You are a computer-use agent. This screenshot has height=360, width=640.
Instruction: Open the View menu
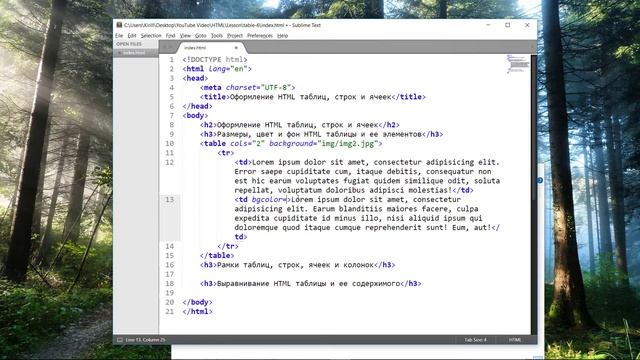pos(185,36)
